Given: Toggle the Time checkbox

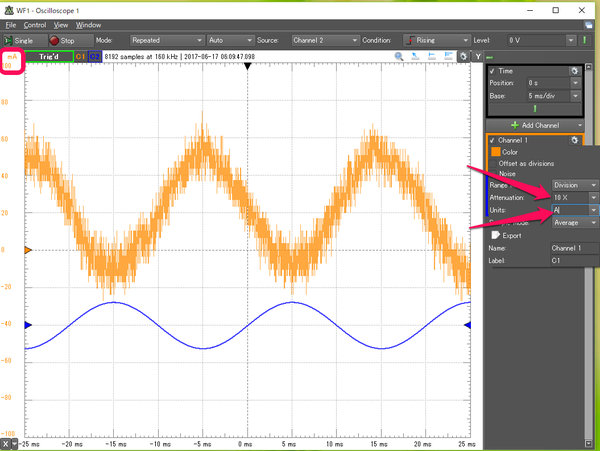Looking at the screenshot, I should click(x=492, y=72).
